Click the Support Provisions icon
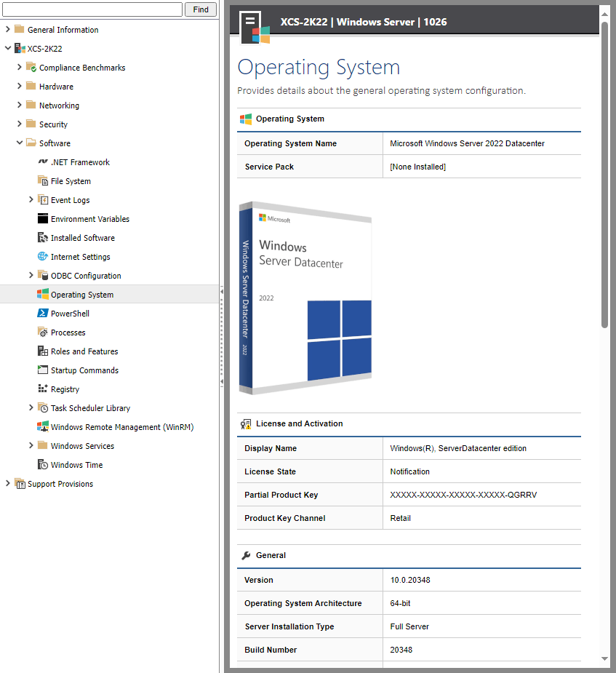The width and height of the screenshot is (616, 673). 20,483
